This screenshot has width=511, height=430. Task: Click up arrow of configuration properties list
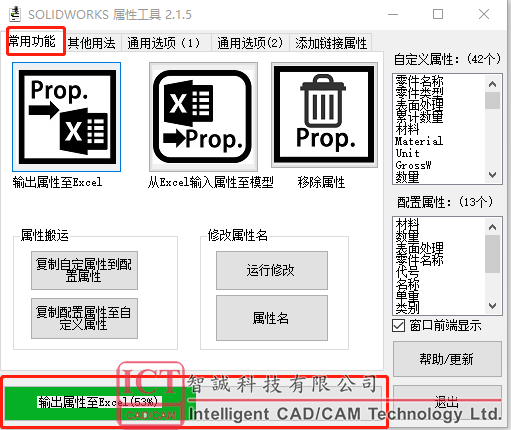[x=493, y=227]
